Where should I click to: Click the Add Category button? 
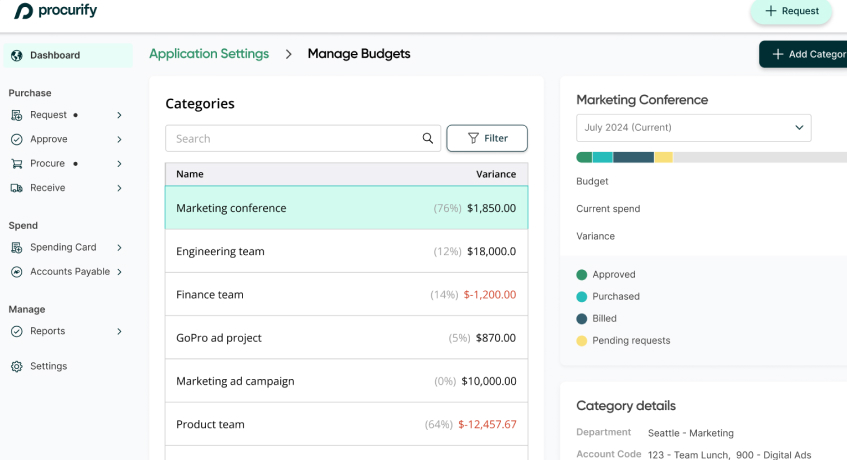tap(805, 54)
